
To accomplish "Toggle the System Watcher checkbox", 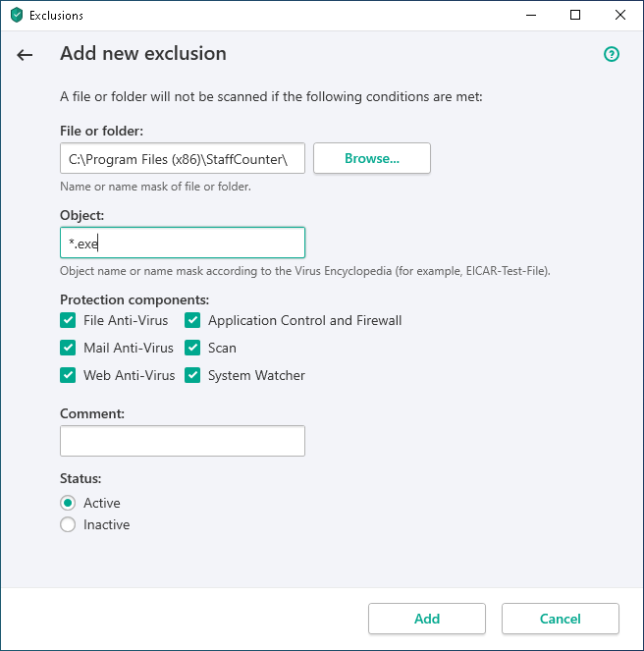I will click(x=192, y=375).
